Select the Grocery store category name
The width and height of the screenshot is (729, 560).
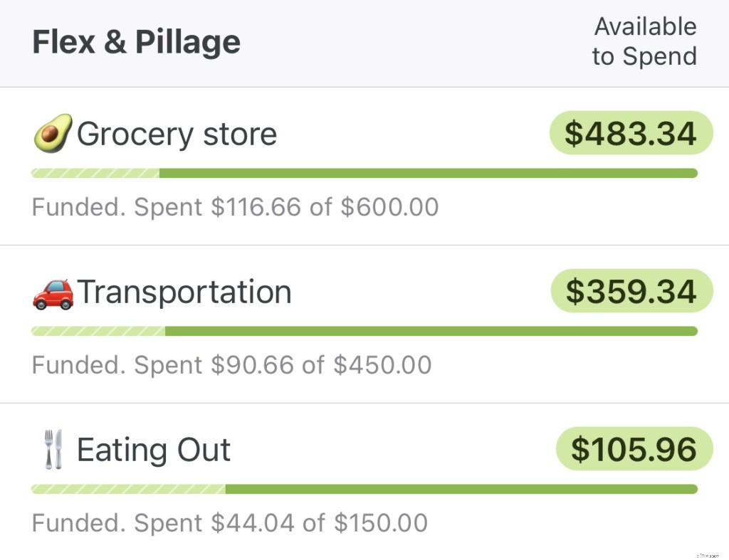click(x=177, y=134)
